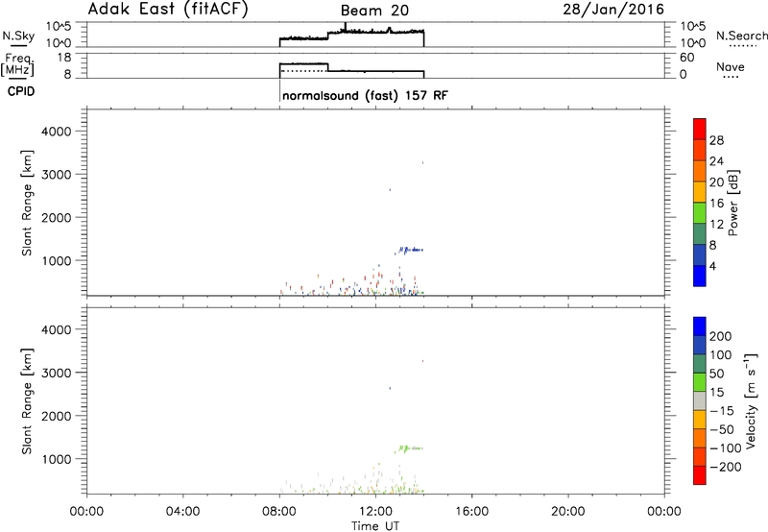Click the "Adak East (fitACF)" plot title
Image resolution: width=768 pixels, height=532 pixels.
coord(168,9)
